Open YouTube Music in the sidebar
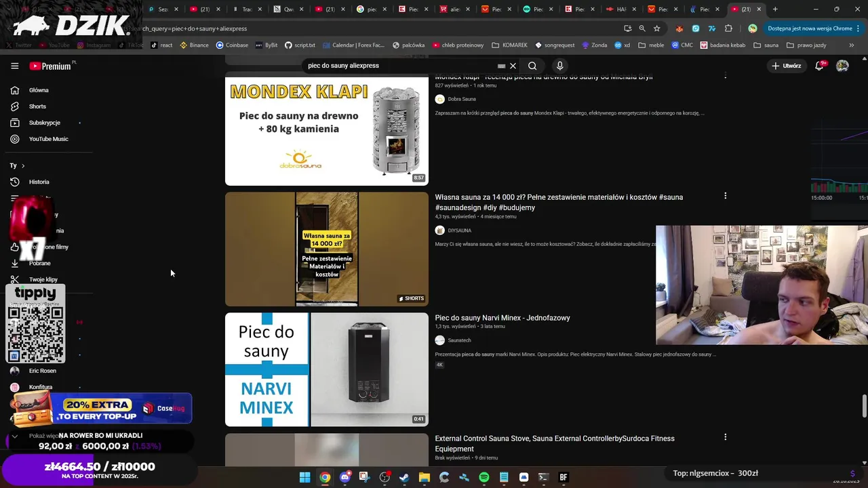 pos(47,139)
